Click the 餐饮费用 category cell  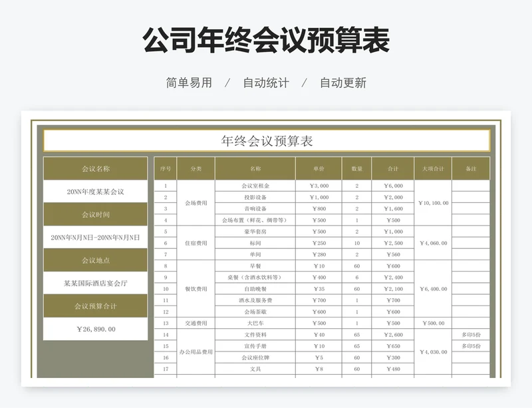click(x=196, y=289)
